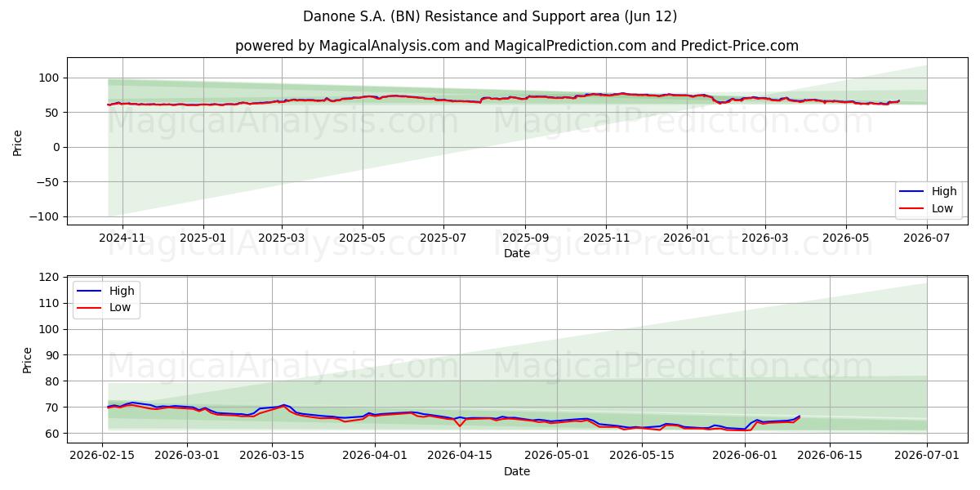The height and width of the screenshot is (490, 980).
Task: Click the '80' price tick on lower chart
Action: pyautogui.click(x=54, y=381)
